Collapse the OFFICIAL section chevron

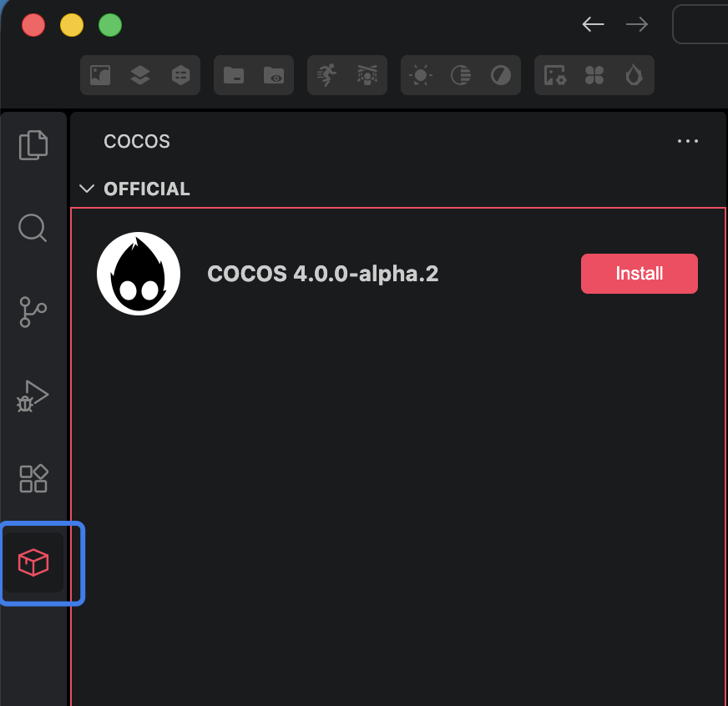87,189
